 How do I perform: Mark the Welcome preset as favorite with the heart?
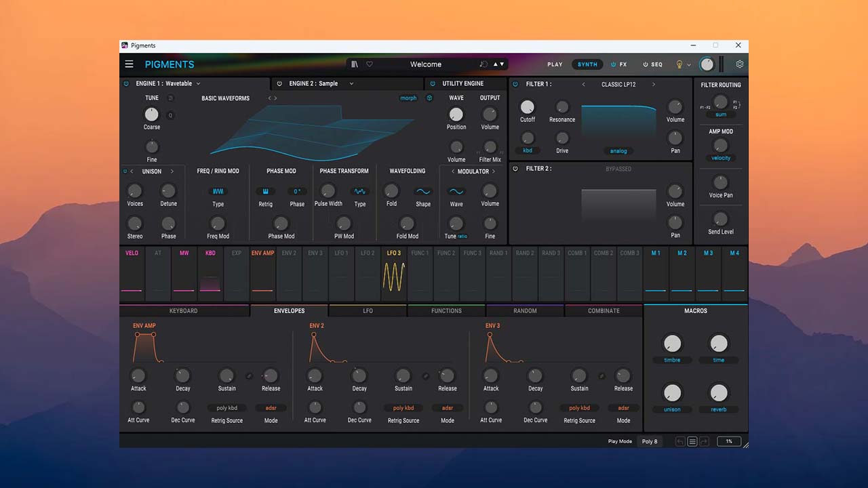point(370,64)
